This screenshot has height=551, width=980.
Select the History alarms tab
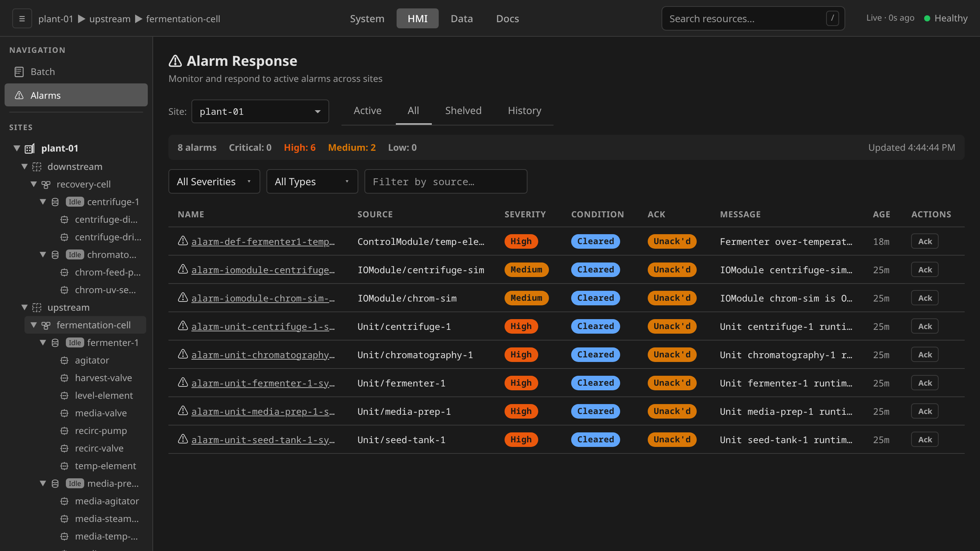(524, 111)
